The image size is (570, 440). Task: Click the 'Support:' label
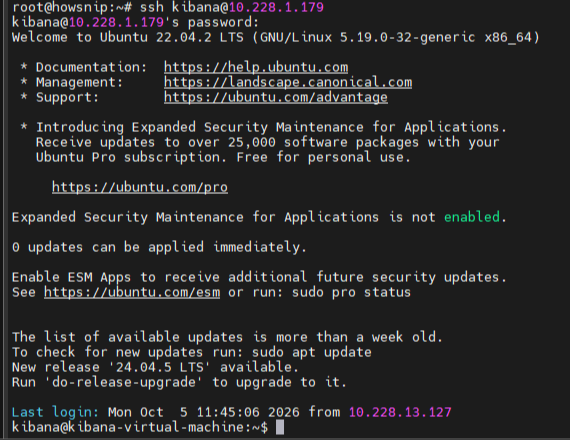[67, 97]
